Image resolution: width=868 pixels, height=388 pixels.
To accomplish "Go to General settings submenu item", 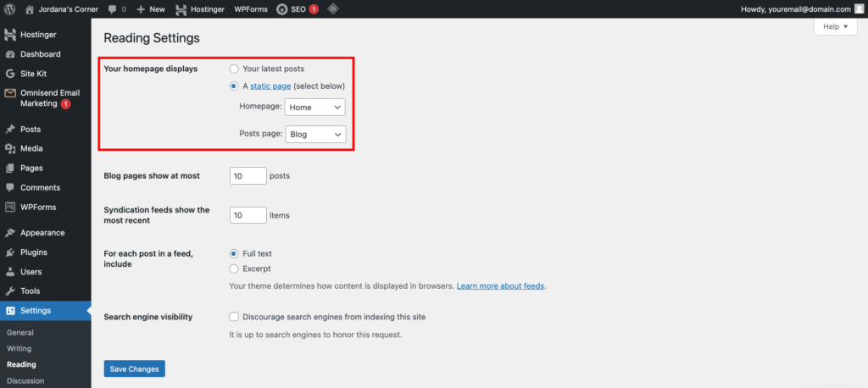I will click(20, 333).
